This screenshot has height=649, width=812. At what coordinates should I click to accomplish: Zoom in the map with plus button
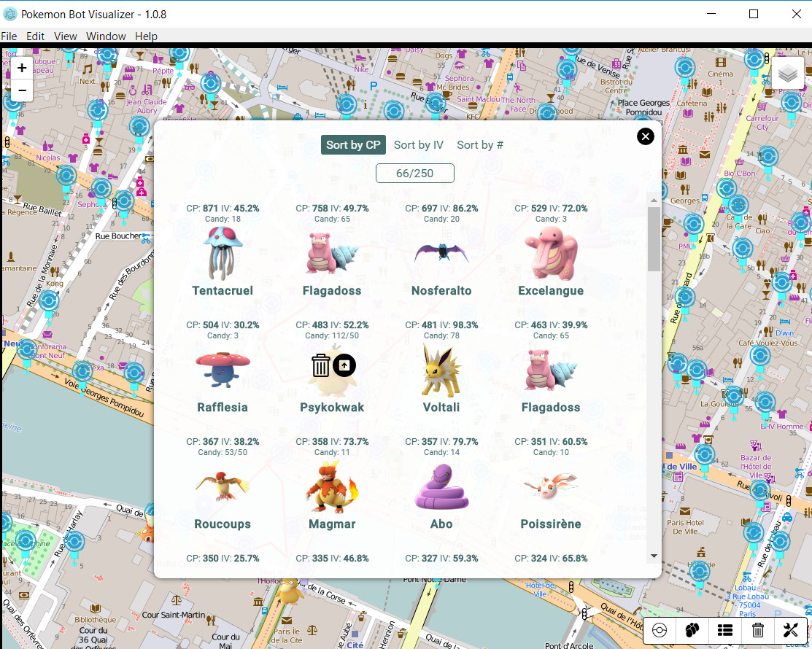(x=22, y=68)
